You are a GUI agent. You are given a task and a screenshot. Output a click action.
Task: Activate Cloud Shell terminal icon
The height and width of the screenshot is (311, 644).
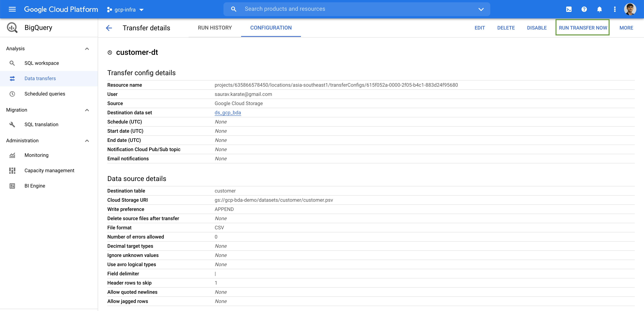point(568,9)
